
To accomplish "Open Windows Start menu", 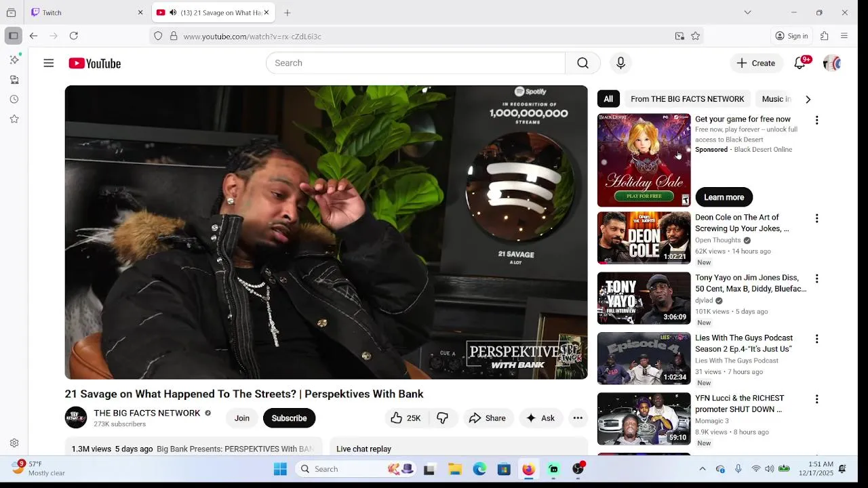I will [280, 469].
